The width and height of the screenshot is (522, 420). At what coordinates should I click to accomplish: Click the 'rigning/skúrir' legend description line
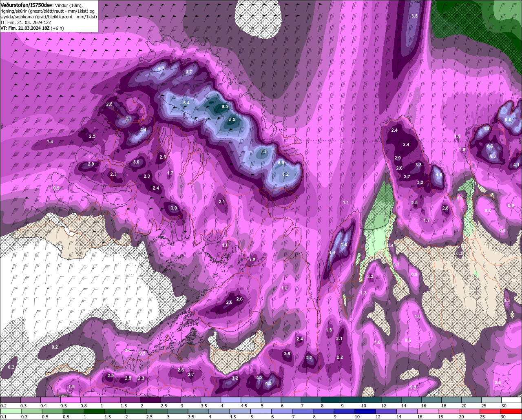coord(48,11)
